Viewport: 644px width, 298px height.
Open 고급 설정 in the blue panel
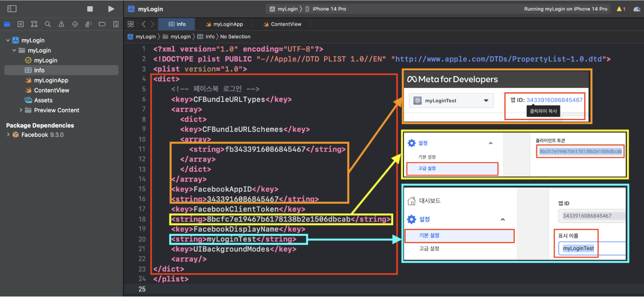click(429, 249)
